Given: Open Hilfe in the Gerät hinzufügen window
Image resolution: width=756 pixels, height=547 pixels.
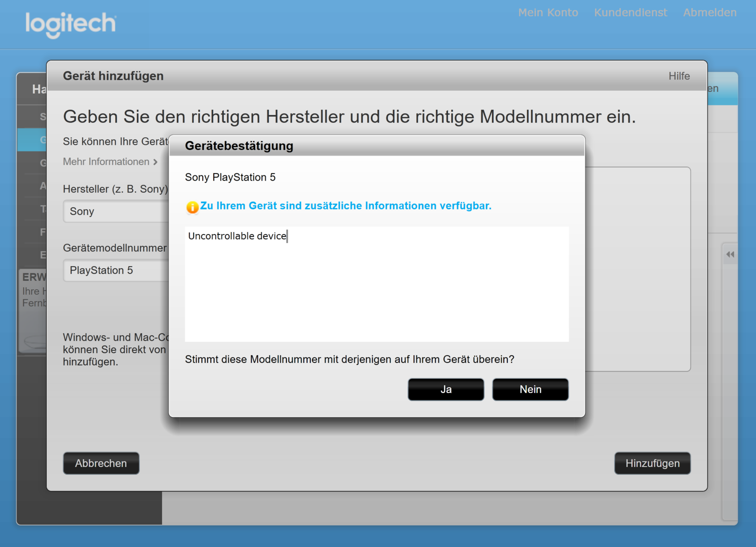Looking at the screenshot, I should click(x=679, y=76).
